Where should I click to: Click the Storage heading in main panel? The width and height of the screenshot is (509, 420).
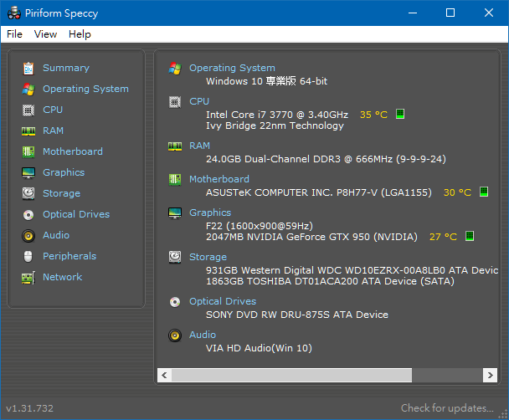click(208, 257)
